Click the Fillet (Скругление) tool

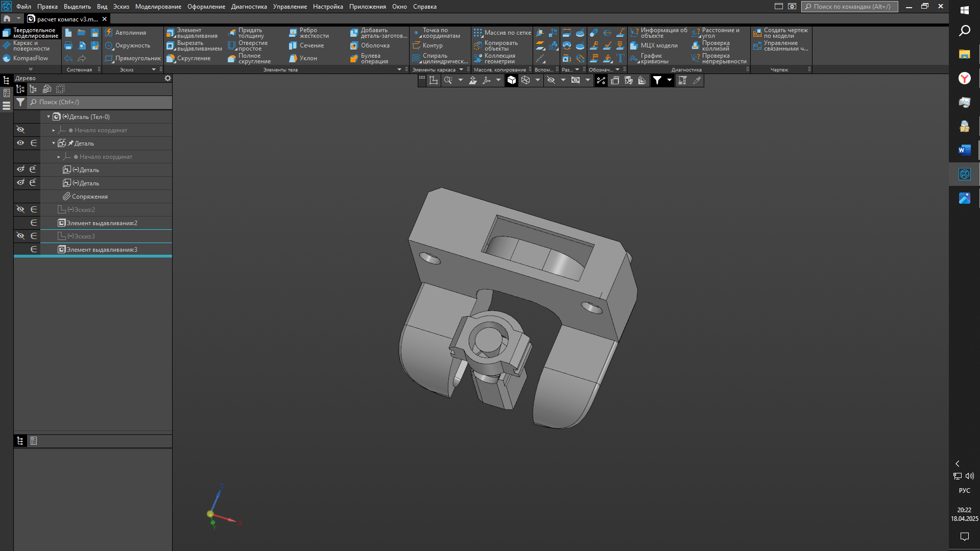click(x=188, y=59)
